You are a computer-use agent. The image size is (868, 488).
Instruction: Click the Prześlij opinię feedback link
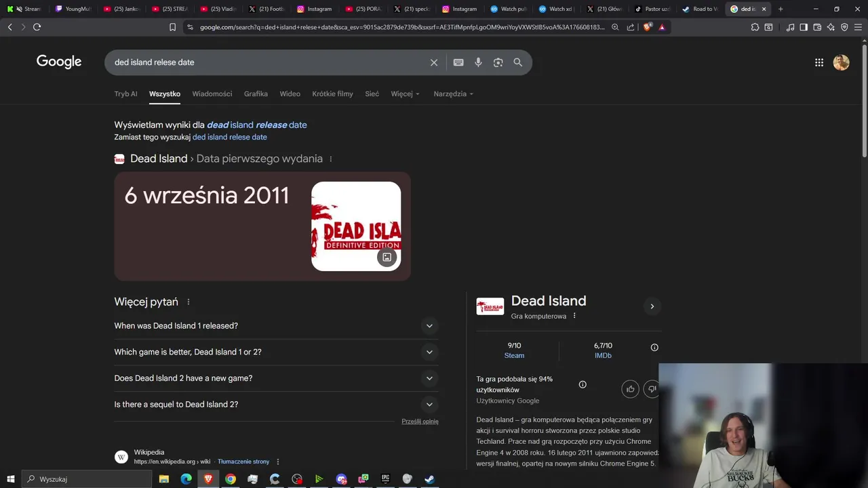click(x=420, y=422)
